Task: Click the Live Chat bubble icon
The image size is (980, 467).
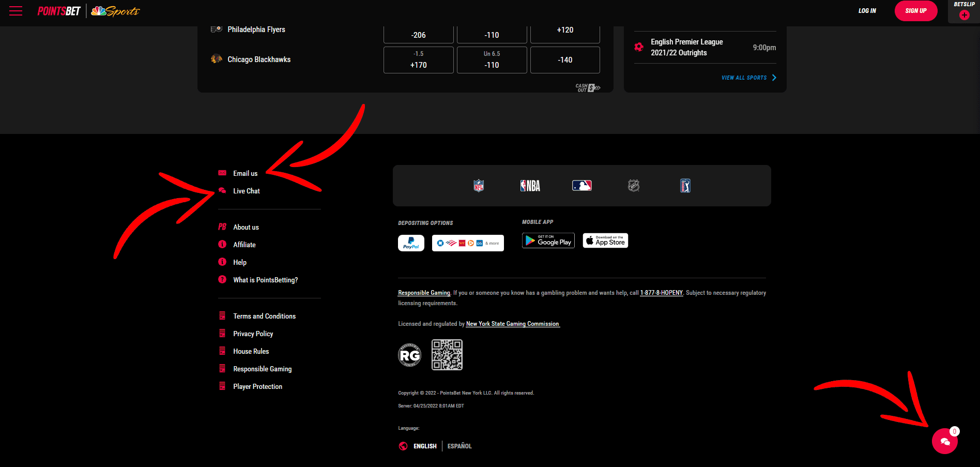Action: pyautogui.click(x=222, y=190)
